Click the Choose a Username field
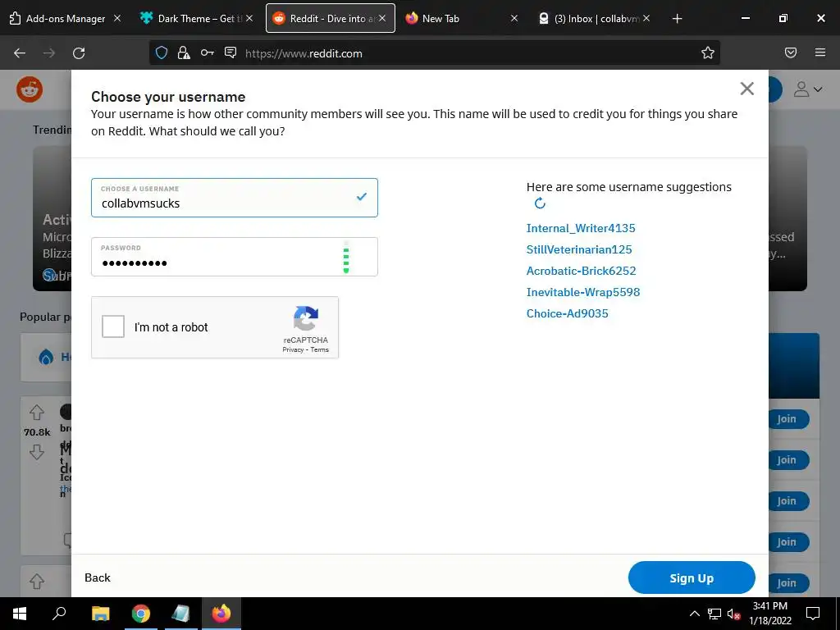The height and width of the screenshot is (630, 840). tap(234, 198)
